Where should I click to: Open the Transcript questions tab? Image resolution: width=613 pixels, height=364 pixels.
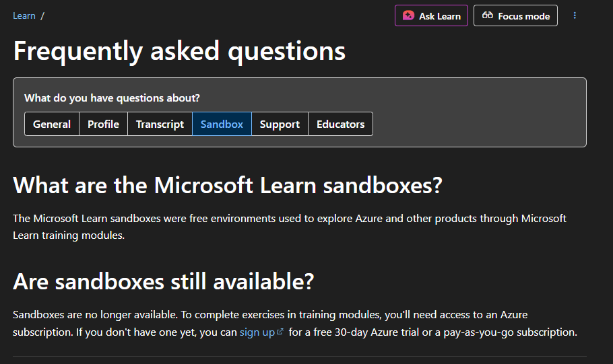pos(160,124)
